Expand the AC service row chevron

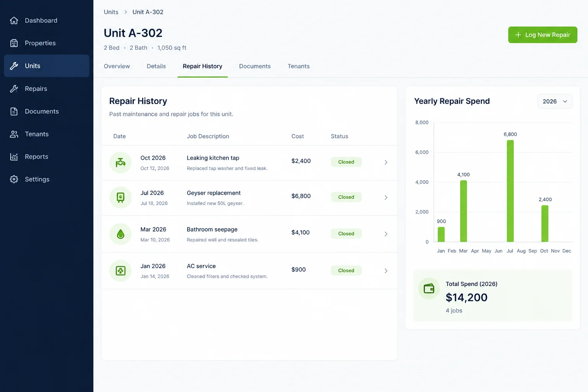[386, 271]
